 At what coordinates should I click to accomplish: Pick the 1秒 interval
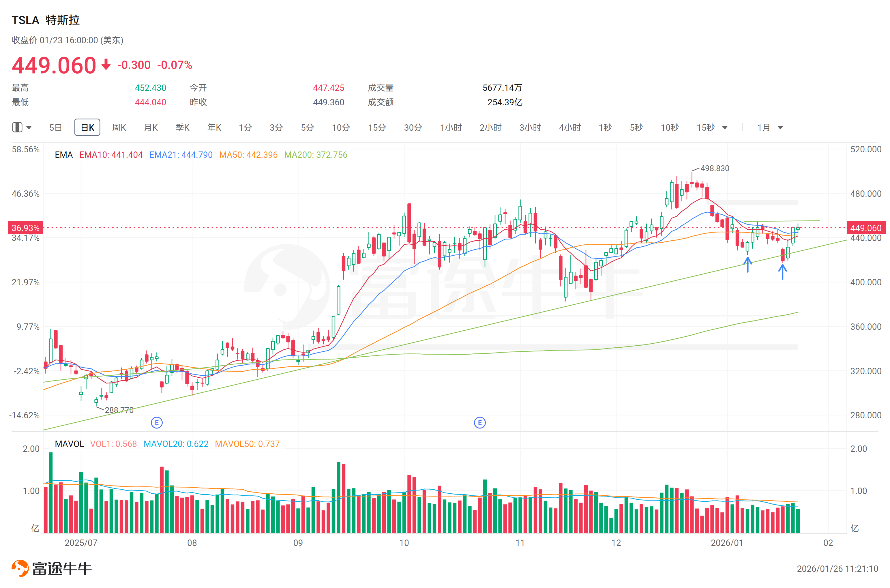point(605,128)
